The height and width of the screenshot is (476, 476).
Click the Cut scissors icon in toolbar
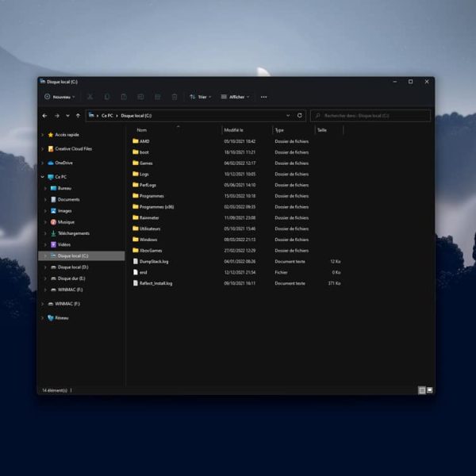coord(90,97)
